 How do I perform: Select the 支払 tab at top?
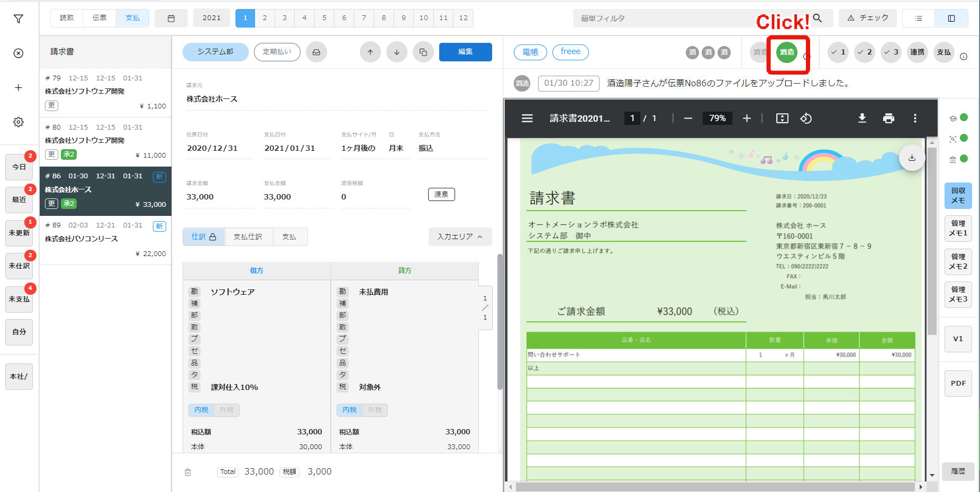133,18
